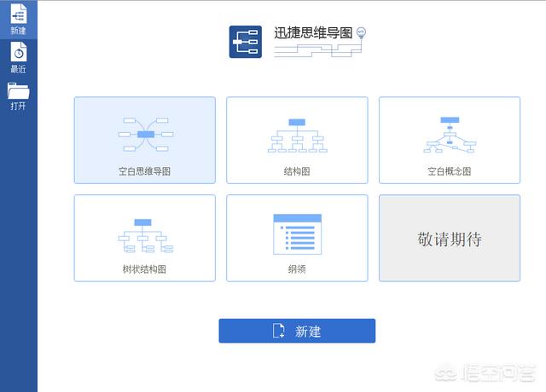Click the 敬请期待 placeholder card
The image size is (546, 392).
coord(450,238)
